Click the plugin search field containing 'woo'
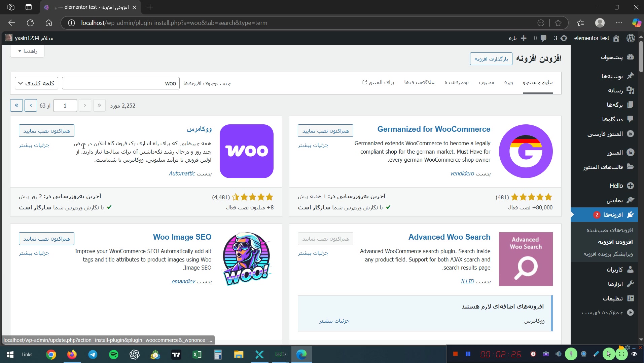This screenshot has height=363, width=644. click(121, 83)
